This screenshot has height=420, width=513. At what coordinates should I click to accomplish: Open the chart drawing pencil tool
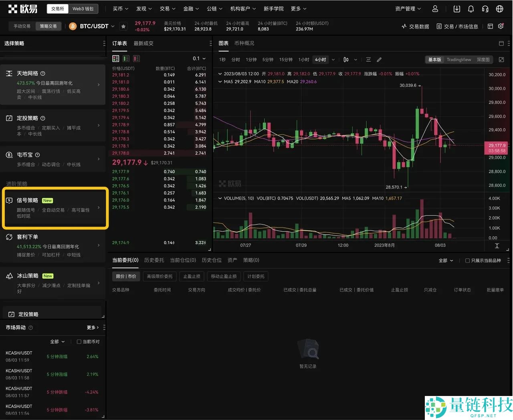(x=379, y=59)
